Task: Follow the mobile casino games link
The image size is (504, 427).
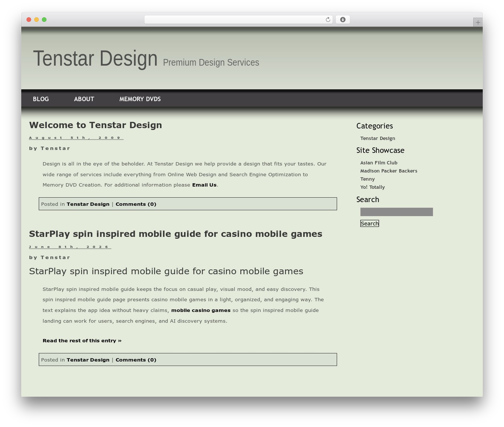Action: pos(201,310)
